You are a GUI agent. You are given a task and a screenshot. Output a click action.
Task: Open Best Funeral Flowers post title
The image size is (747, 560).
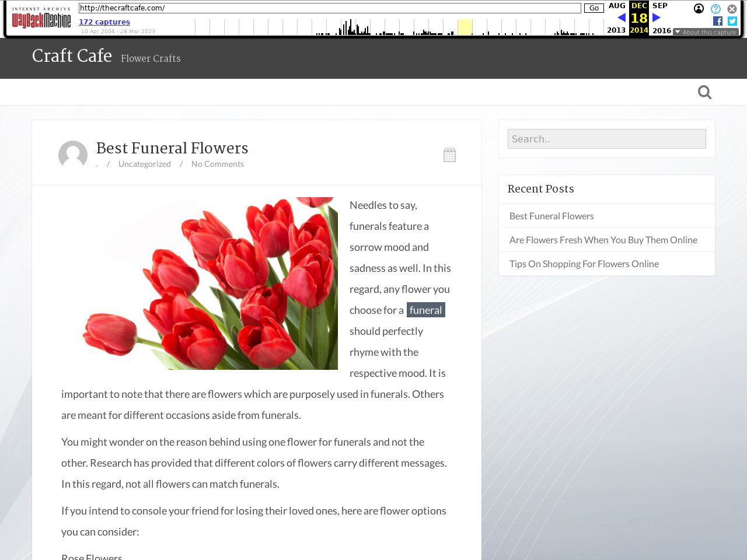pyautogui.click(x=172, y=148)
